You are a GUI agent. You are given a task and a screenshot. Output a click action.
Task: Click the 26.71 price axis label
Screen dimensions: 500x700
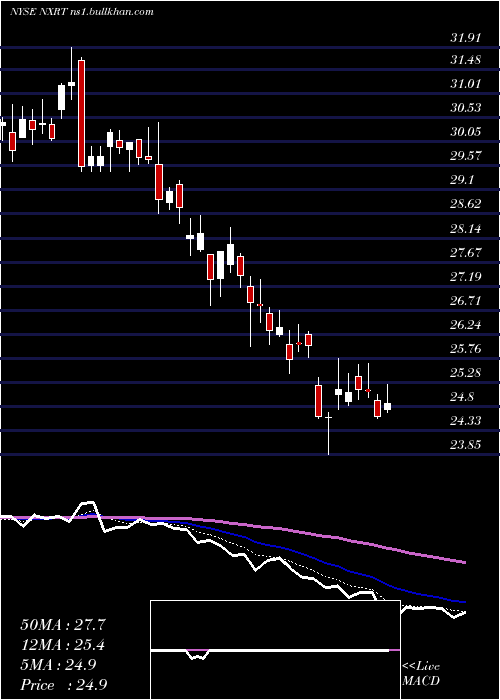click(465, 300)
